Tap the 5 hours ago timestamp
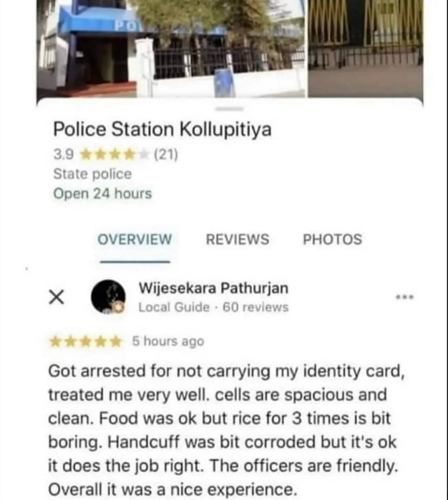This screenshot has height=500, width=448. tap(168, 341)
